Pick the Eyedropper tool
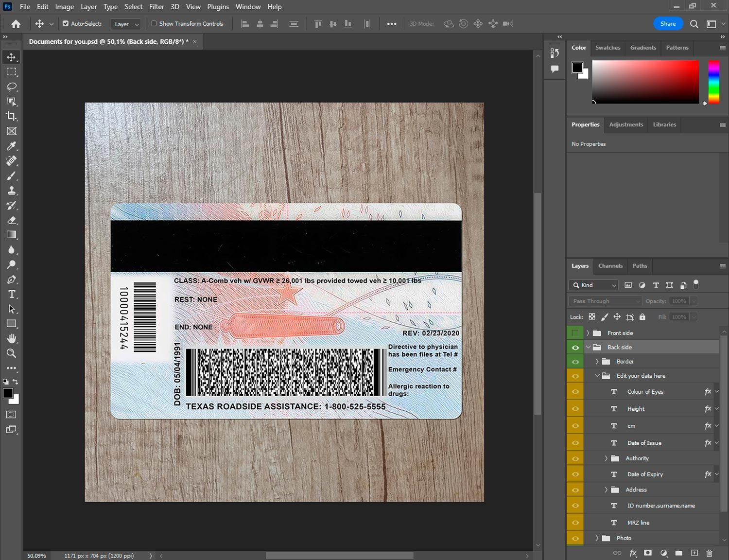This screenshot has height=560, width=729. 12,146
